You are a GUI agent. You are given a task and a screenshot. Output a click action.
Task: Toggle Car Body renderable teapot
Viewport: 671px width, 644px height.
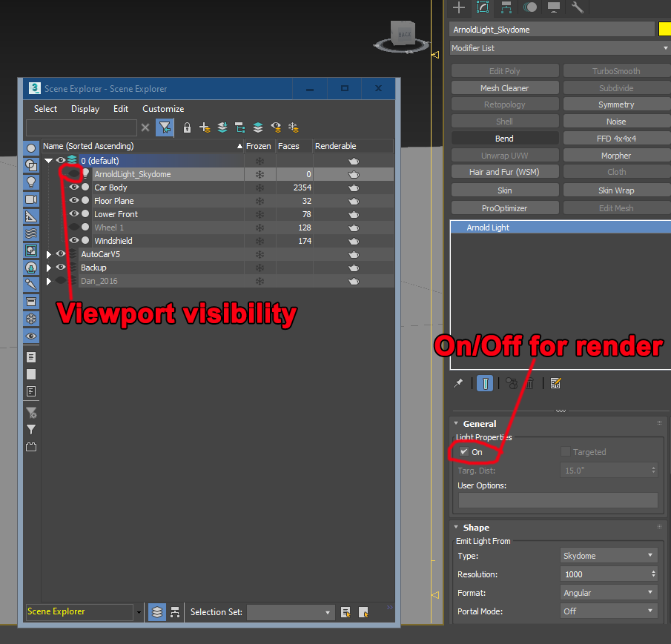[x=354, y=187]
